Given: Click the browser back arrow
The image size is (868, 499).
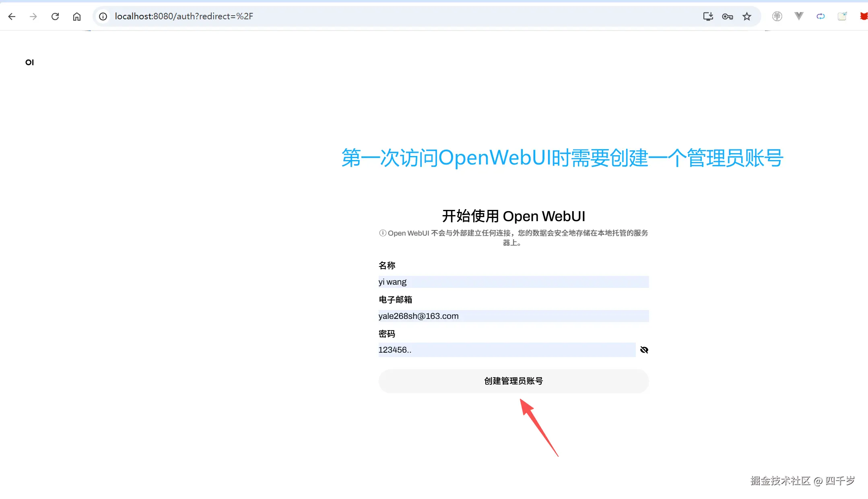Looking at the screenshot, I should (x=12, y=16).
